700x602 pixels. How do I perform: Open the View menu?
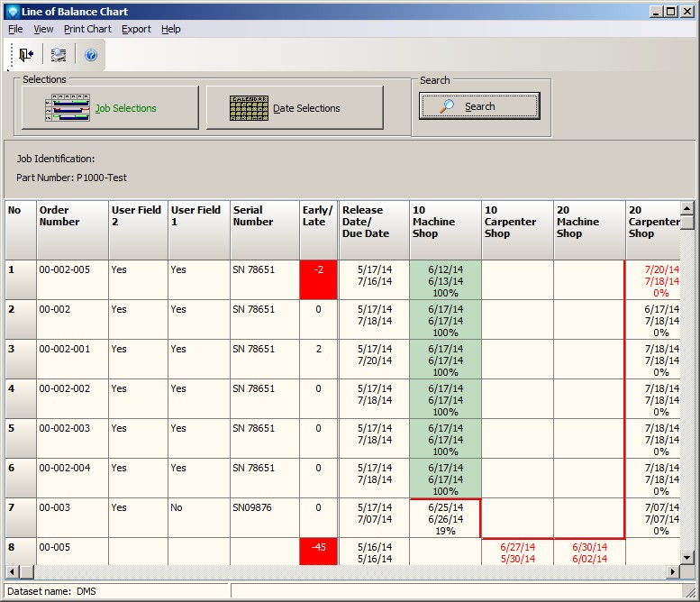[x=43, y=29]
